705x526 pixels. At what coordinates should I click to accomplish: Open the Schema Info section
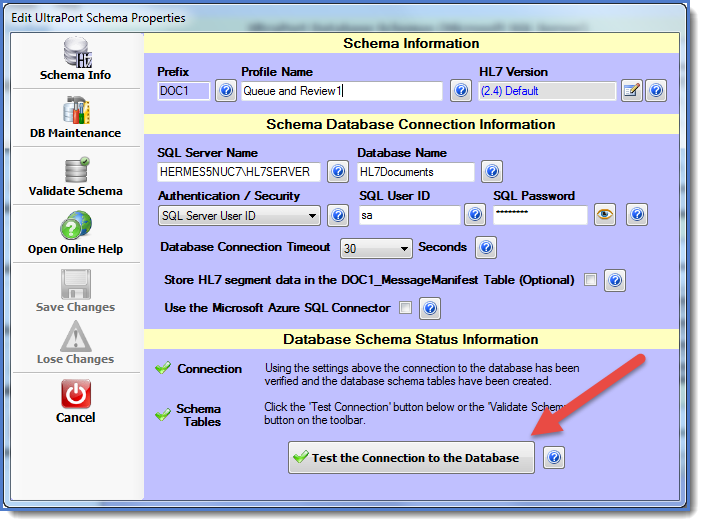point(75,59)
